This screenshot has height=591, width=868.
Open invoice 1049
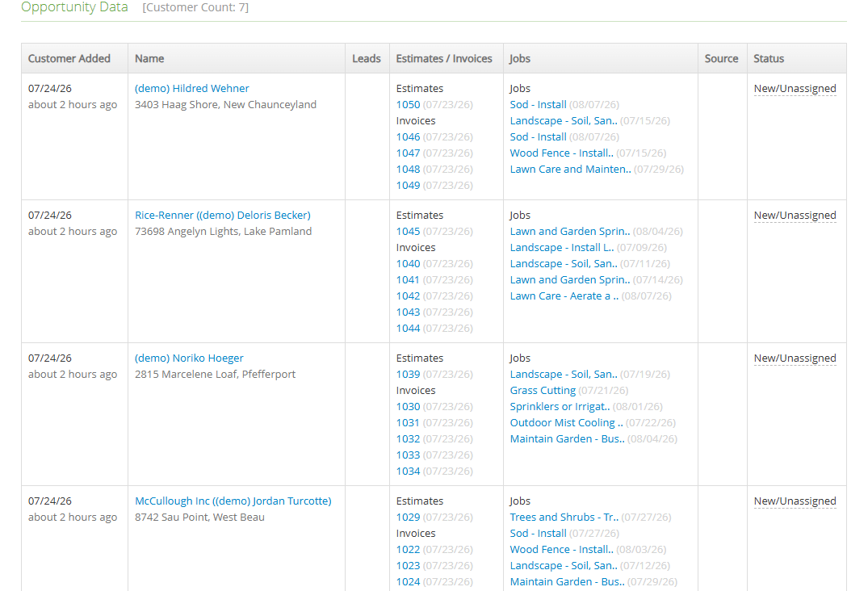[x=408, y=186]
